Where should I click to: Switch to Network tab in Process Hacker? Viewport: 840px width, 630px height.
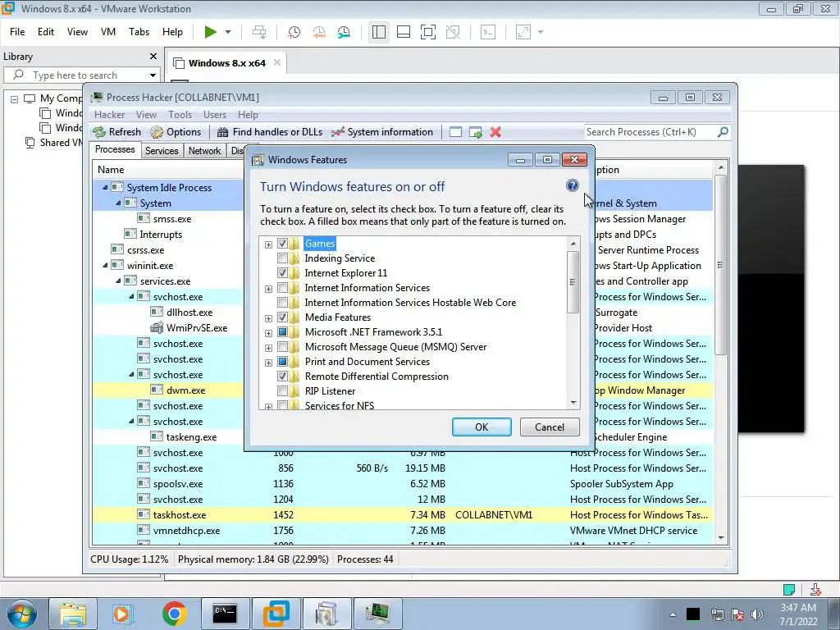point(204,151)
